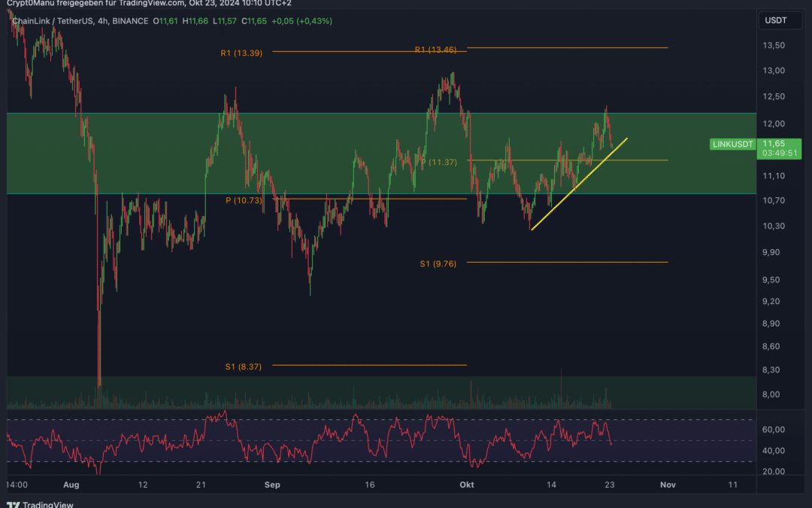This screenshot has height=508, width=812.
Task: Select the P (10.73) pivot label
Action: (244, 200)
